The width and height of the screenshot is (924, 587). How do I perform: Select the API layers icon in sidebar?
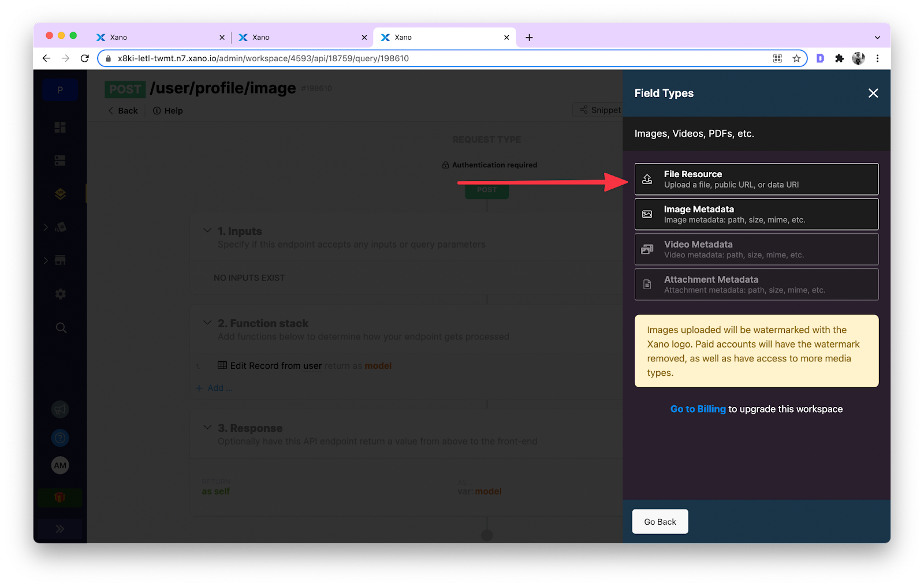pyautogui.click(x=60, y=193)
